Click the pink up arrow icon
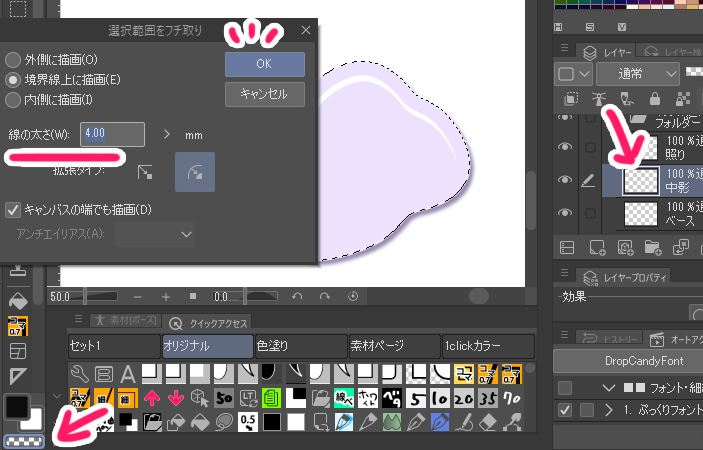 coord(153,397)
